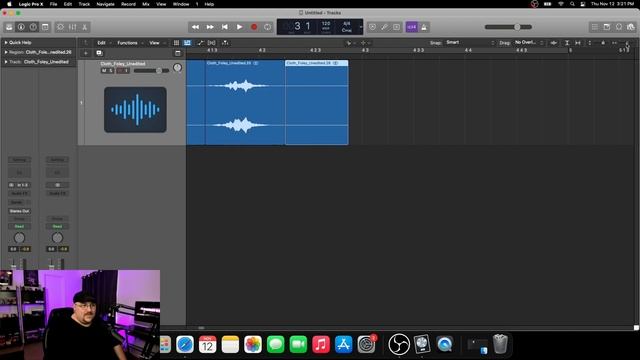This screenshot has height=360, width=640.
Task: Click green Read automation button, left channel strip
Action: [x=19, y=226]
